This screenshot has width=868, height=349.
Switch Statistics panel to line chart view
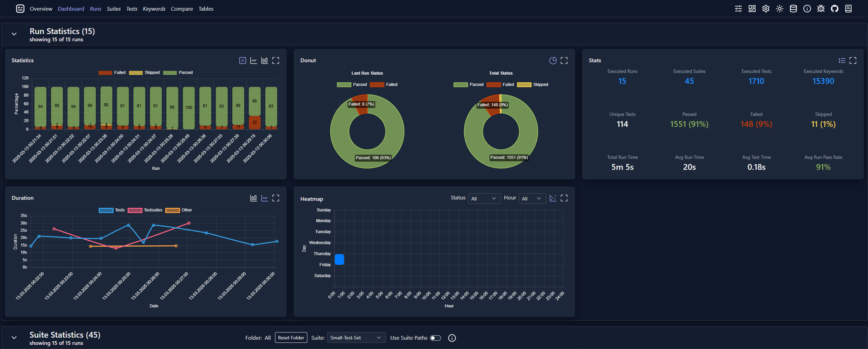point(254,60)
